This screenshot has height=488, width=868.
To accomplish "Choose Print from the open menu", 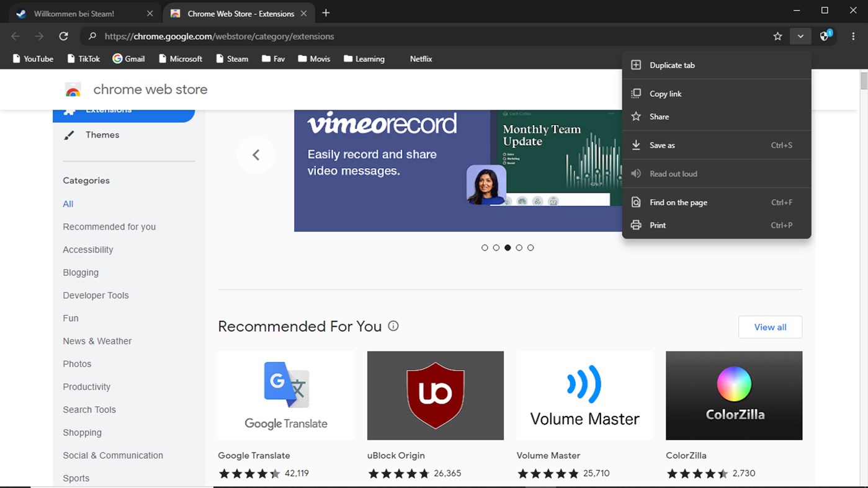I will tap(658, 225).
